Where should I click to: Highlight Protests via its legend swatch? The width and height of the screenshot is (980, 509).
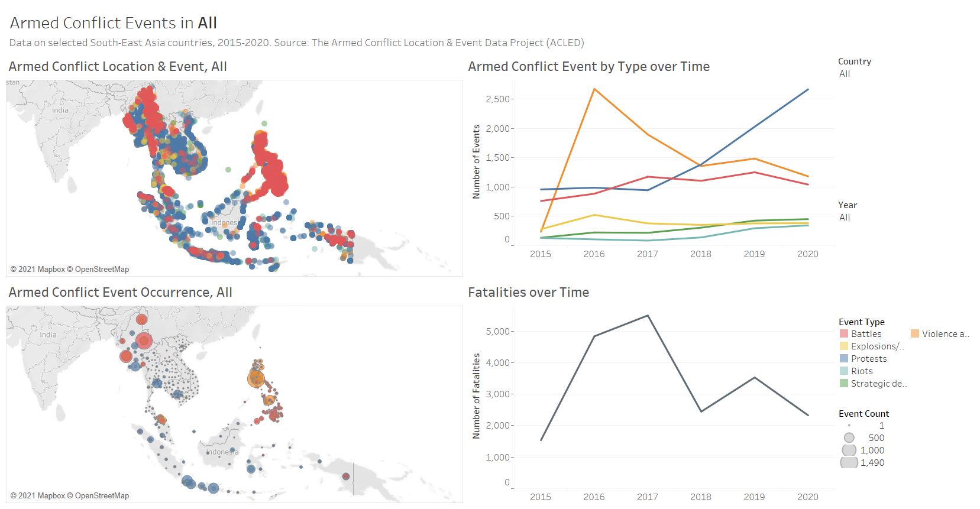click(x=844, y=359)
